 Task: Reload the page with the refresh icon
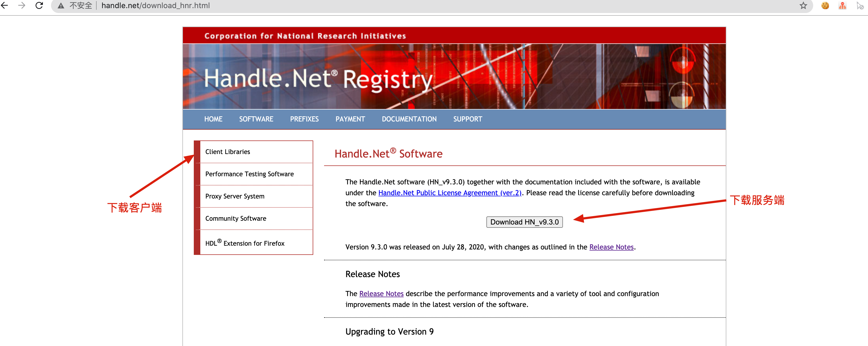tap(39, 5)
